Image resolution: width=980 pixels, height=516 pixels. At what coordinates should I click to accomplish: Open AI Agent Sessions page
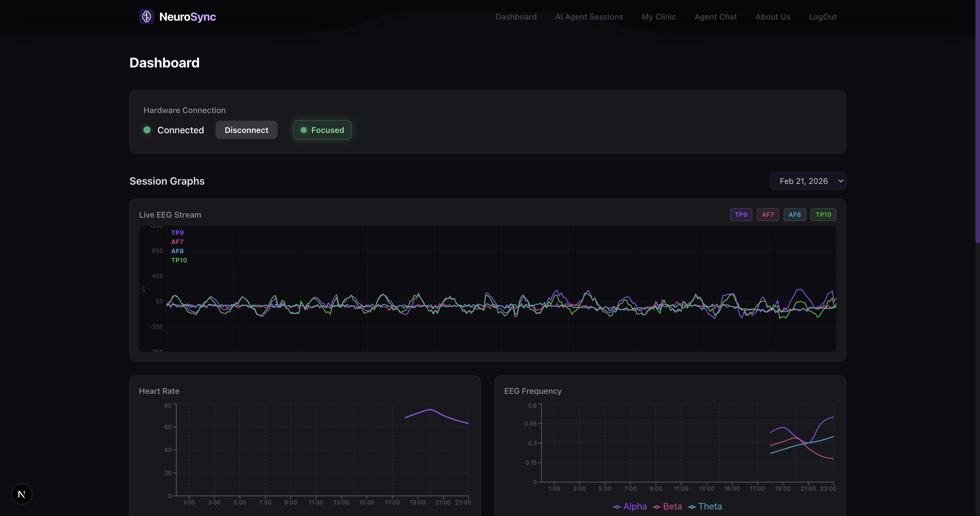click(589, 17)
